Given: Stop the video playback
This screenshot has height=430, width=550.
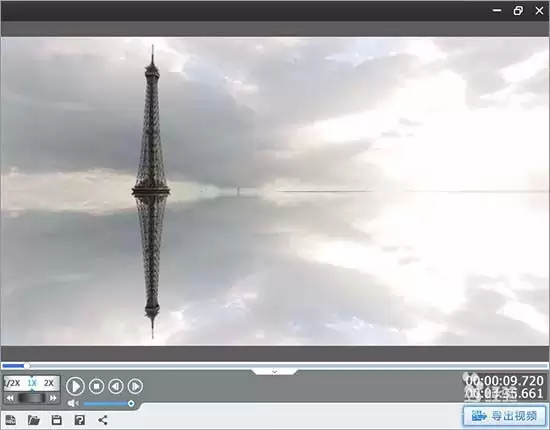Looking at the screenshot, I should 96,386.
